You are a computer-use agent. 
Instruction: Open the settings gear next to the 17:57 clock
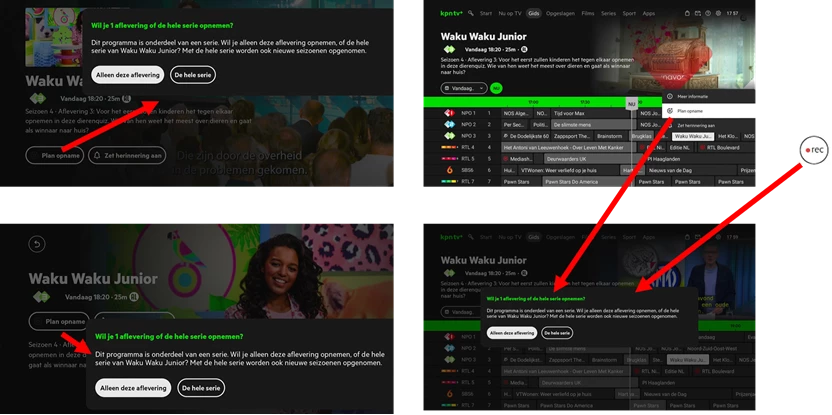[x=718, y=13]
